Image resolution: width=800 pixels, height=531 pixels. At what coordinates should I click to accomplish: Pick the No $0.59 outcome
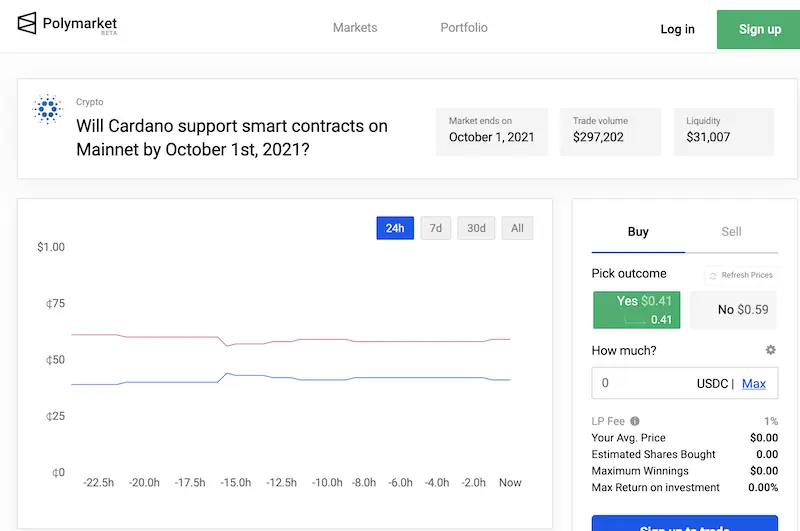tap(733, 310)
